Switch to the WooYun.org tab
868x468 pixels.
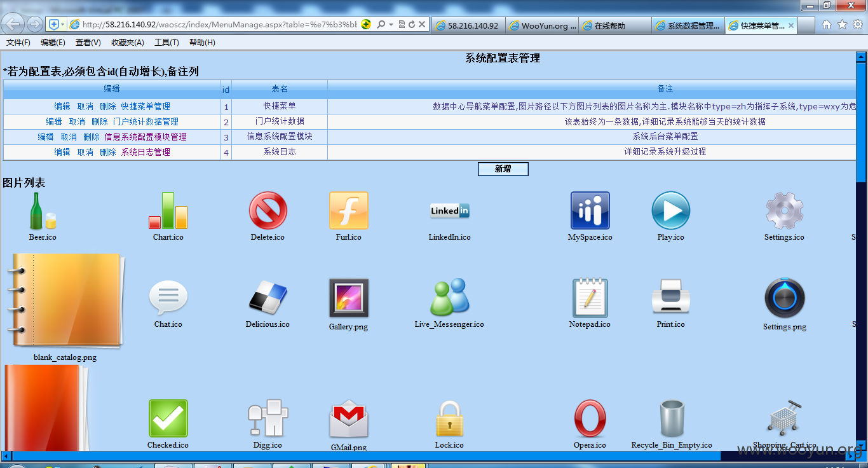click(x=543, y=25)
